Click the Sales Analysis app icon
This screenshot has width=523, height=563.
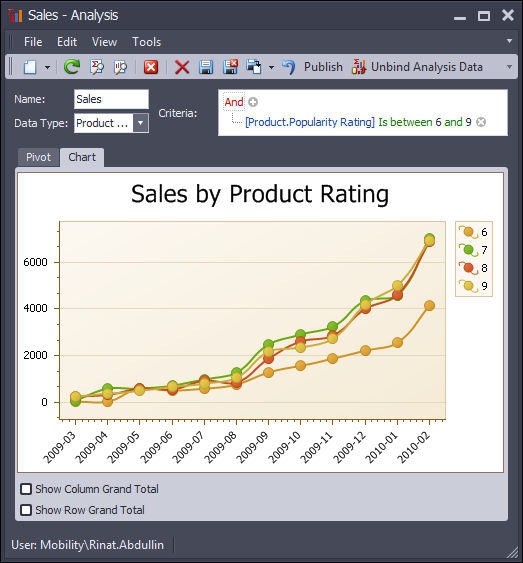pyautogui.click(x=15, y=15)
